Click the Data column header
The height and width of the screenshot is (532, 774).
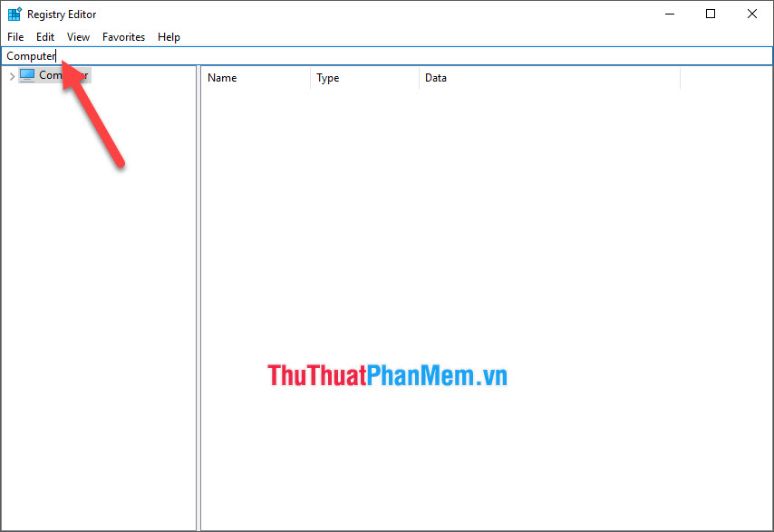(x=436, y=78)
